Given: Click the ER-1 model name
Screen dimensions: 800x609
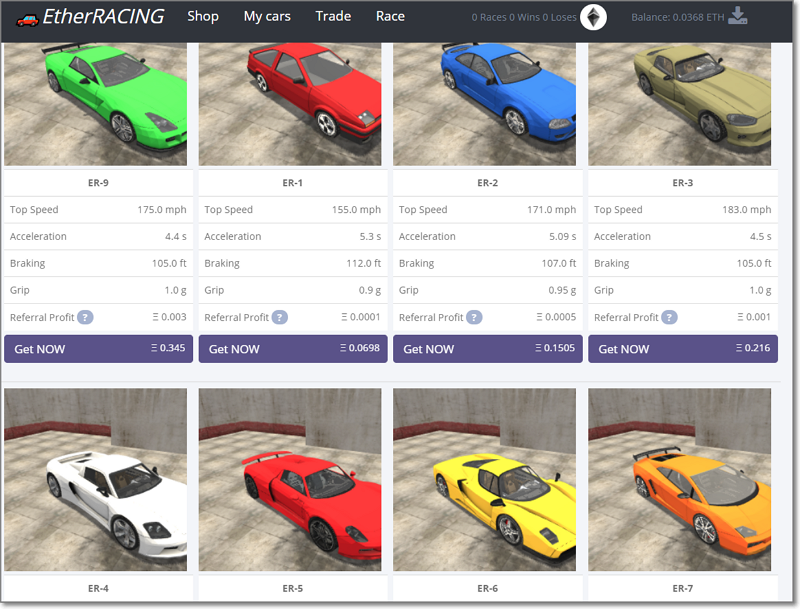Looking at the screenshot, I should (292, 183).
